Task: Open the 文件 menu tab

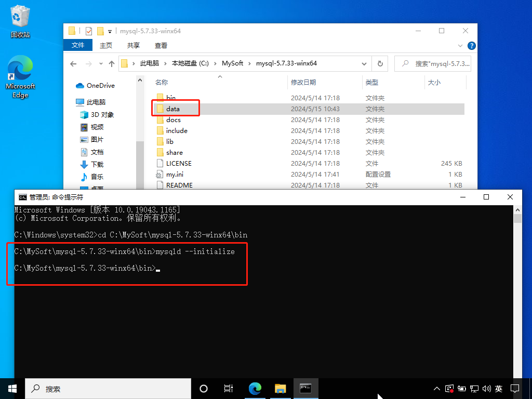Action: coord(78,45)
